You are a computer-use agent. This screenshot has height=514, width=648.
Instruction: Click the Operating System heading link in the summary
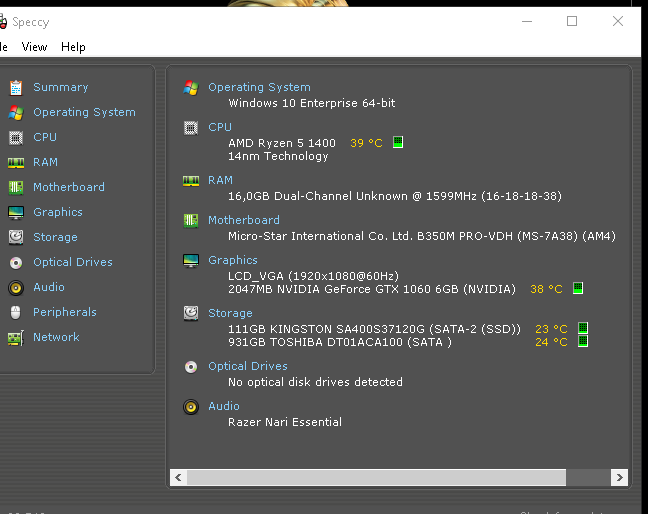point(259,87)
